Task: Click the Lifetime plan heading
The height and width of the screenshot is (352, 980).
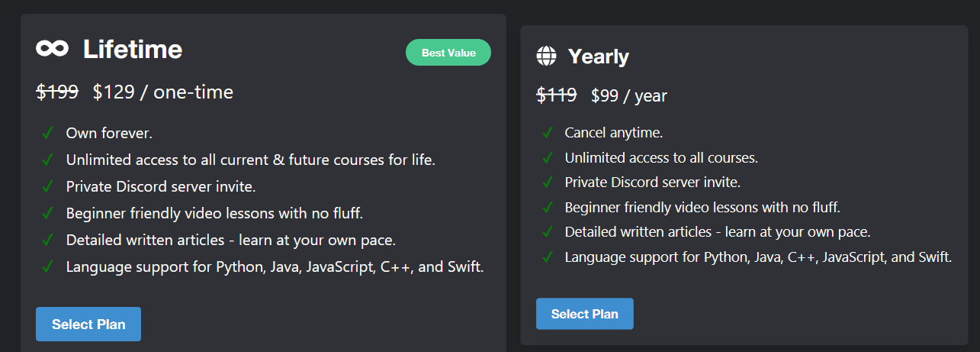Action: 133,50
